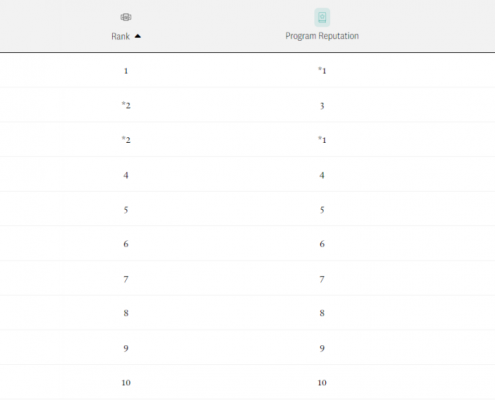Click Program Reputation value 7
495x400 pixels.
coord(322,279)
